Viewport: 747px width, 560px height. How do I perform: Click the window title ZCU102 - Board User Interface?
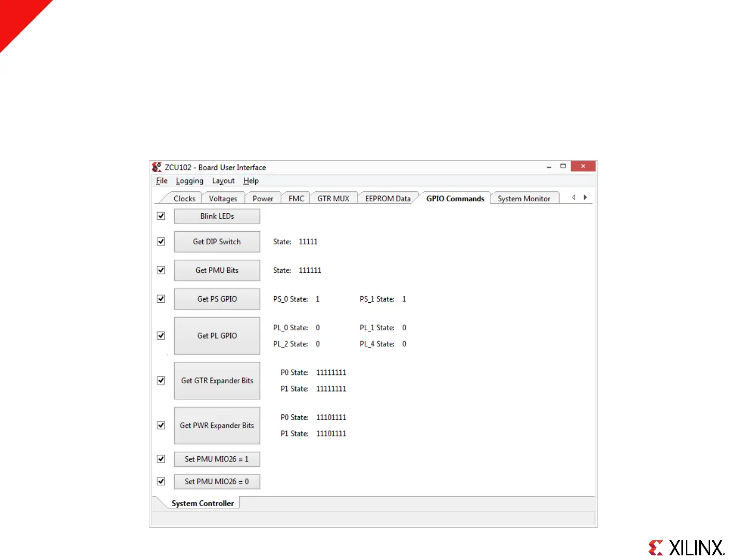(x=215, y=167)
